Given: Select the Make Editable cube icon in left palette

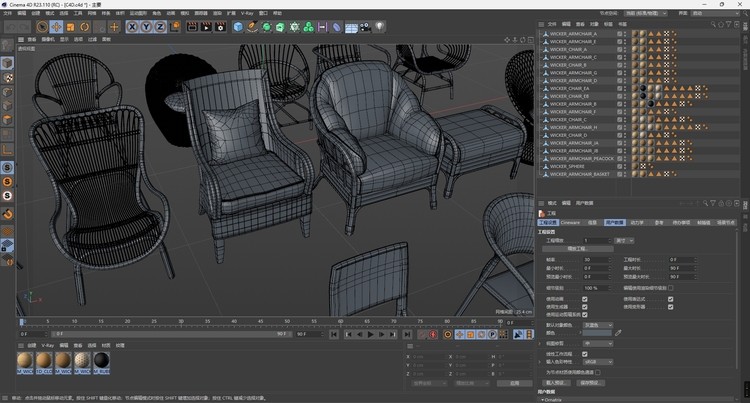Looking at the screenshot, I should click(x=7, y=63).
